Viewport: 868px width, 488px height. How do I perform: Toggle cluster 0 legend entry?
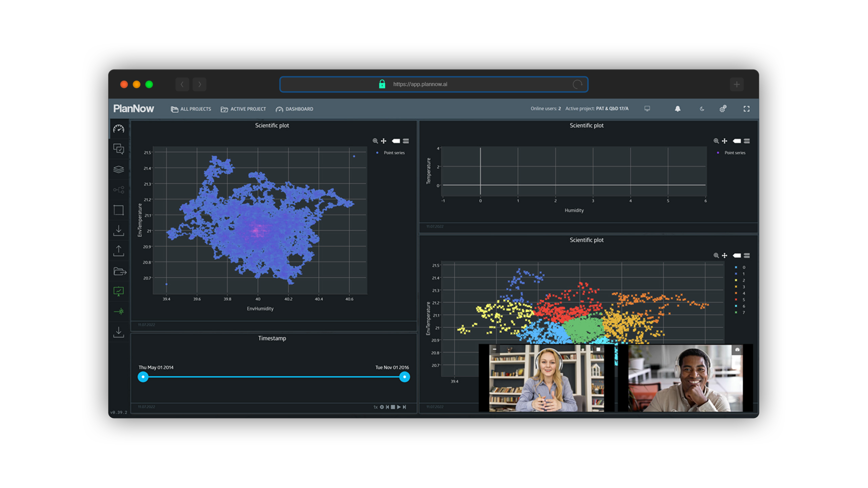[740, 267]
